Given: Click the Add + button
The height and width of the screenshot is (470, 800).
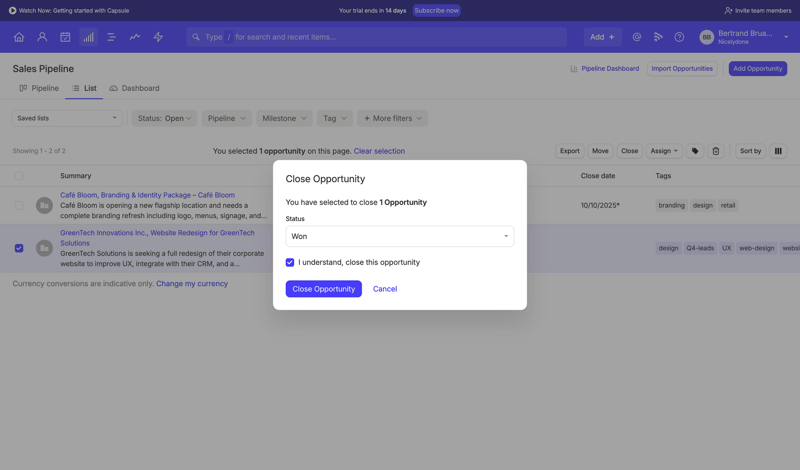Looking at the screenshot, I should point(603,37).
